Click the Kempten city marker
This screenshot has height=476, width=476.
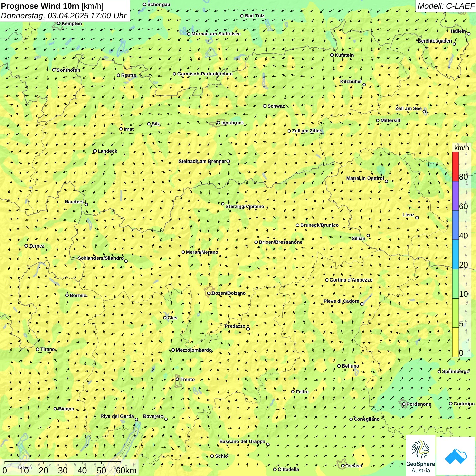58,23
